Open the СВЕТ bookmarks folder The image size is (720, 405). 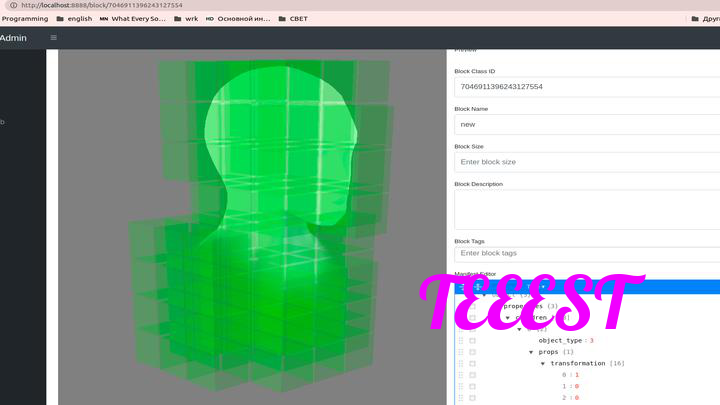coord(293,19)
